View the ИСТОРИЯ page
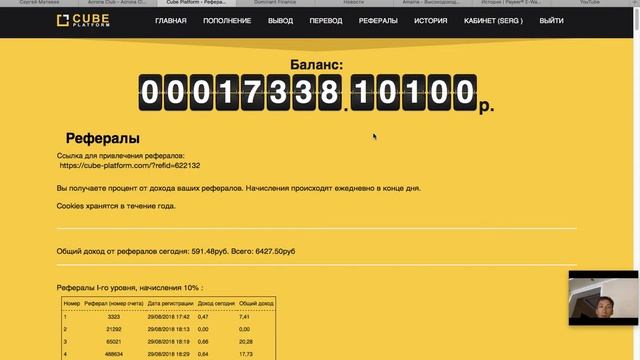This screenshot has width=640, height=360. tap(431, 21)
